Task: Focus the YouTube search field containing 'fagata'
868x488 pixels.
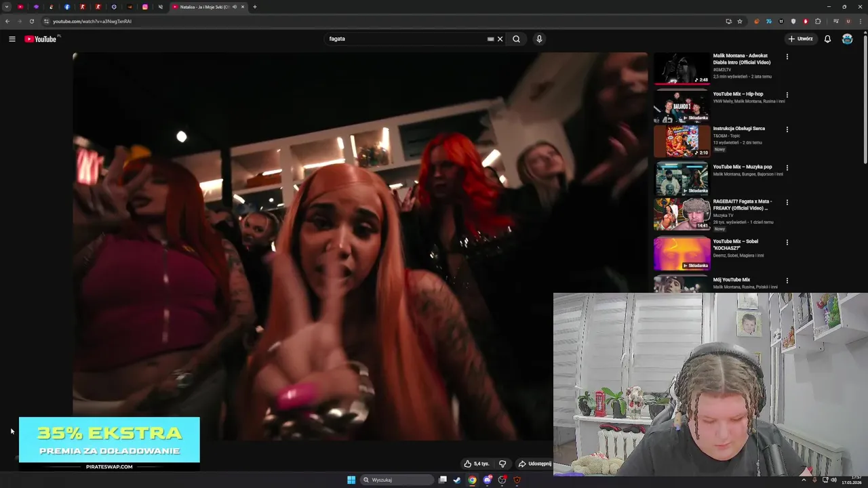Action: coord(407,39)
